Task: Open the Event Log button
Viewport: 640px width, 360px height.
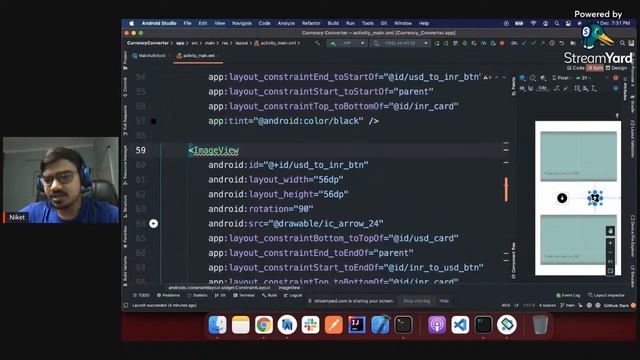Action: [x=568, y=295]
